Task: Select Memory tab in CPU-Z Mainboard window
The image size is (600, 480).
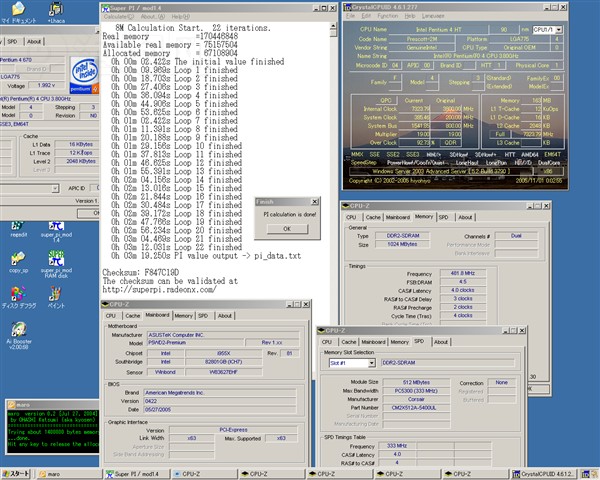Action: pyautogui.click(x=183, y=316)
